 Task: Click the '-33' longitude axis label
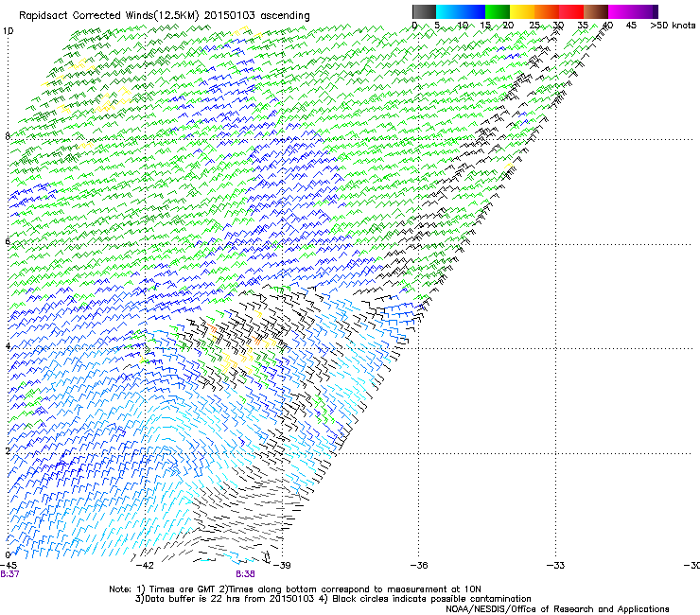pyautogui.click(x=555, y=566)
